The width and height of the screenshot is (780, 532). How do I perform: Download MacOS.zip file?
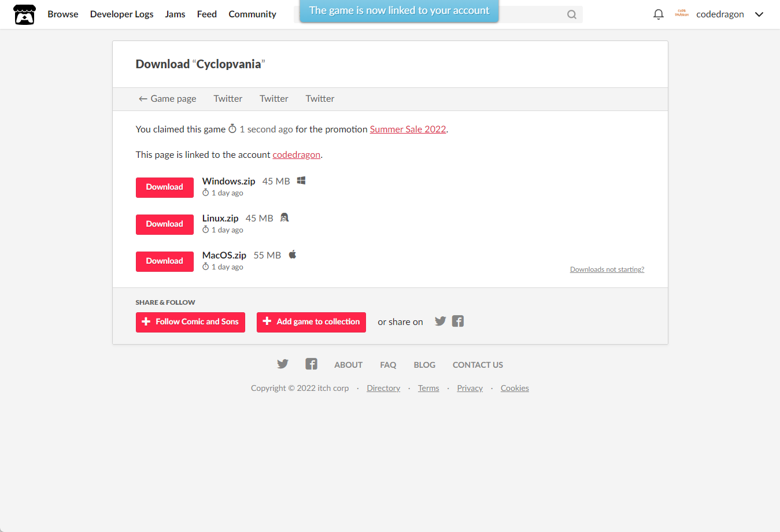165,261
